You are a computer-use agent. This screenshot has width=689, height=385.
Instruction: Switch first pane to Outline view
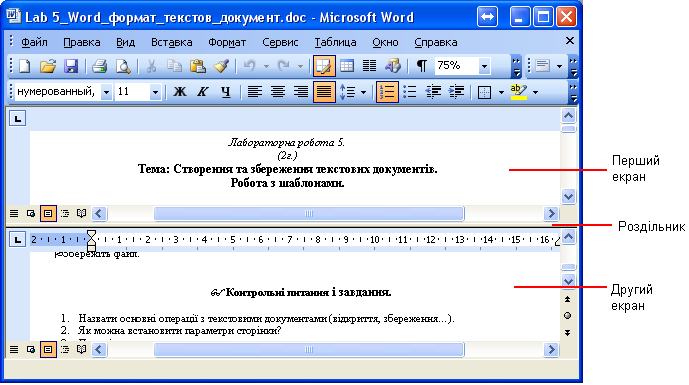(x=65, y=214)
